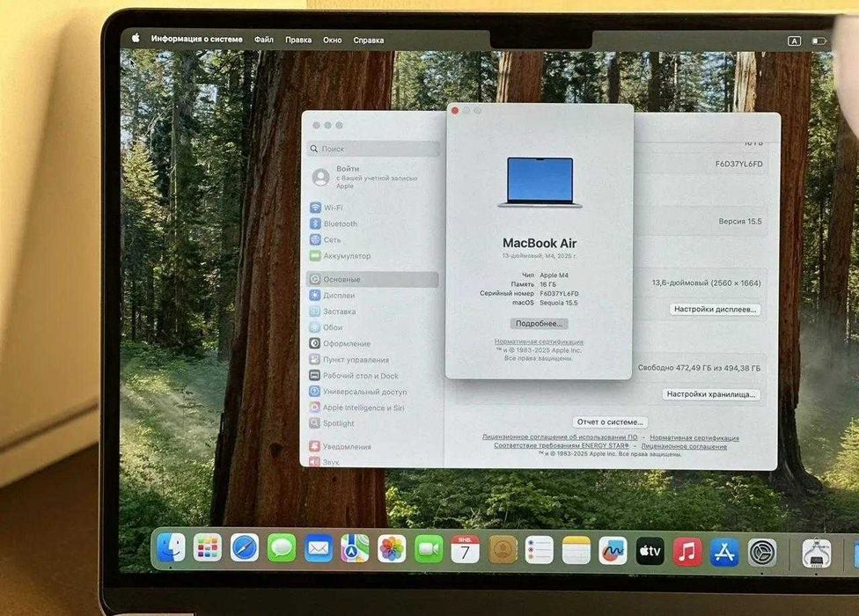859x616 pixels.
Task: Select Apple Intelligence и Siri in sidebar
Action: coord(372,407)
